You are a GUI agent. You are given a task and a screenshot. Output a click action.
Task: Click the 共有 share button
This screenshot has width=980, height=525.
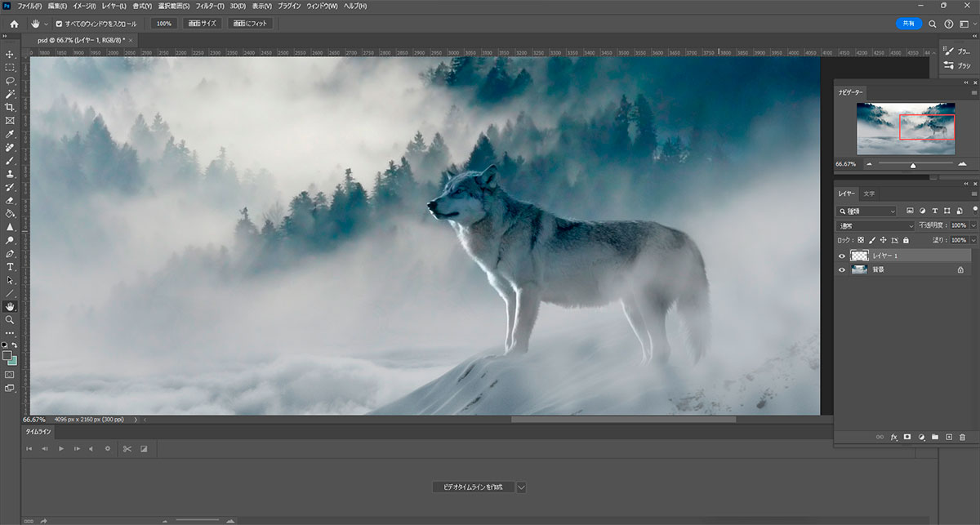[x=908, y=24]
